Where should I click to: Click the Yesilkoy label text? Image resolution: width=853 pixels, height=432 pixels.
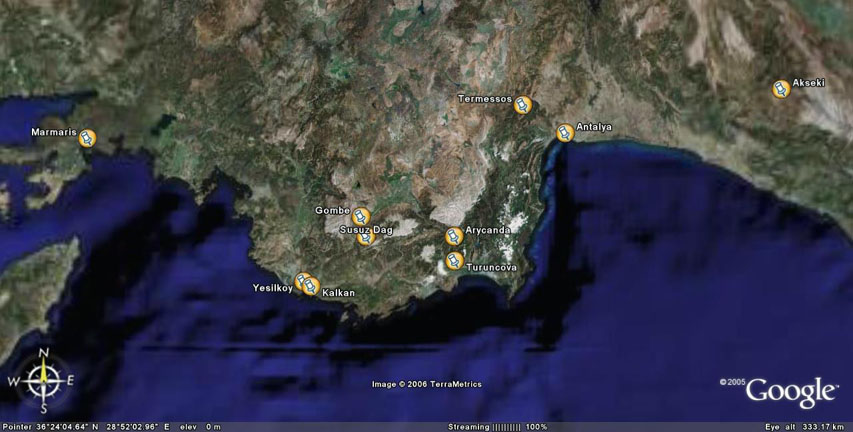coord(272,288)
